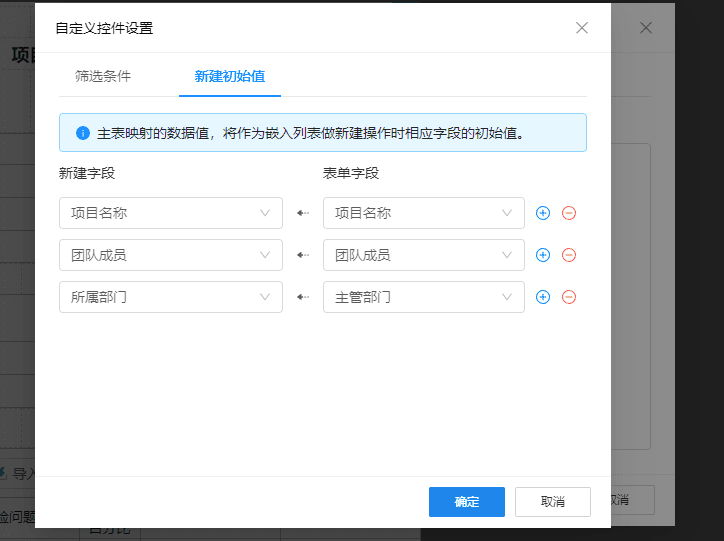This screenshot has height=541, width=724.
Task: Open 新建字段 dropdown showing 团队成员
Action: 171,255
